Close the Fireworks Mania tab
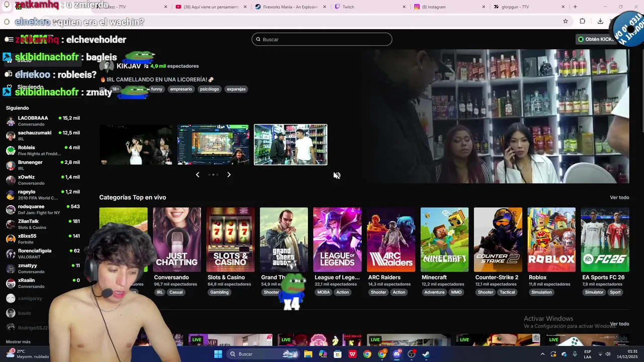Viewport: 644px width, 362px height. pyautogui.click(x=325, y=7)
